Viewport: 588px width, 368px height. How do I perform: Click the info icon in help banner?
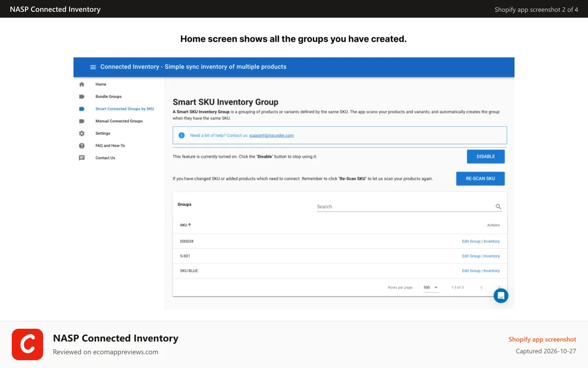[181, 135]
